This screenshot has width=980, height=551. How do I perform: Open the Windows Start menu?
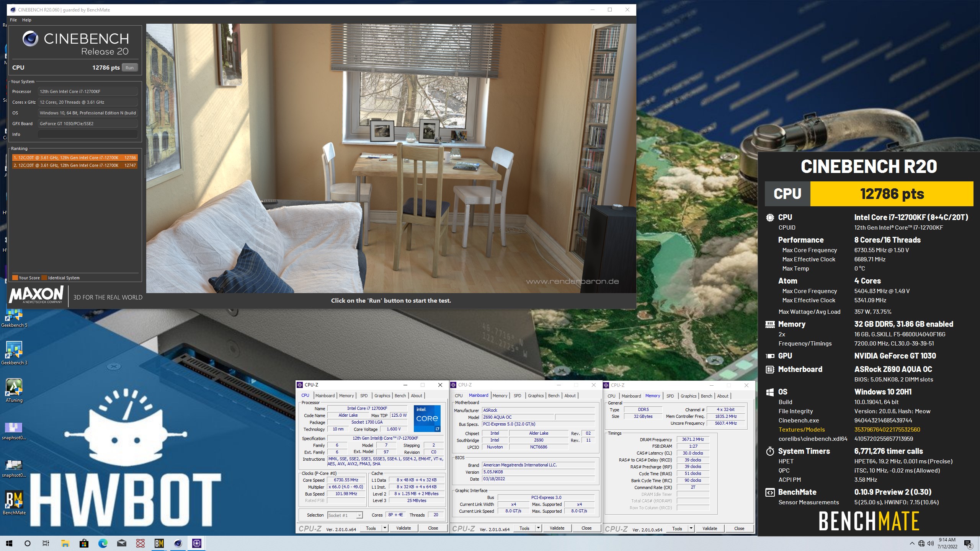pyautogui.click(x=9, y=543)
